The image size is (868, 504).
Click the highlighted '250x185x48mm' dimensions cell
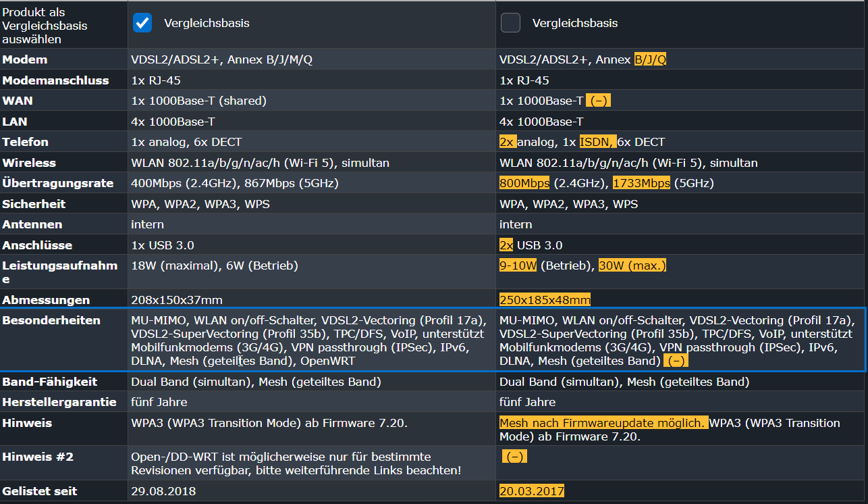[545, 300]
